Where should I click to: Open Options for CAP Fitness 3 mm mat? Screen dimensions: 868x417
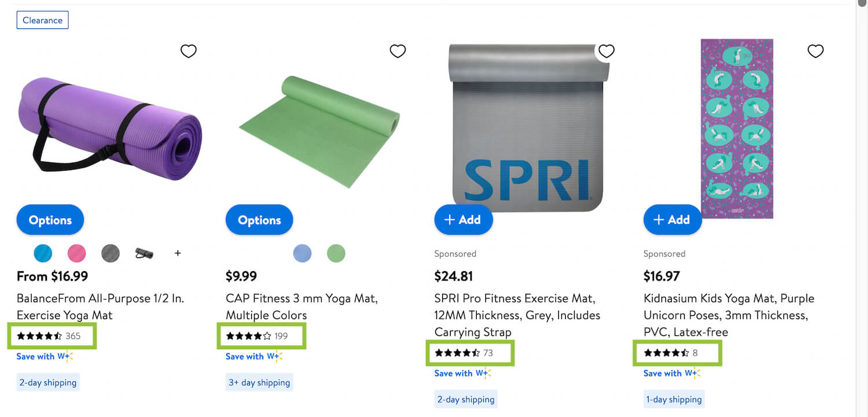(x=259, y=220)
